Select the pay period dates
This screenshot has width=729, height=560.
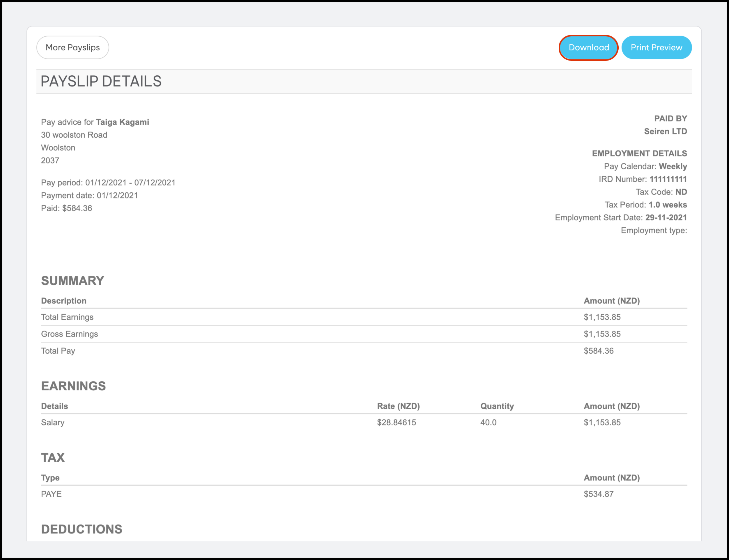point(108,183)
